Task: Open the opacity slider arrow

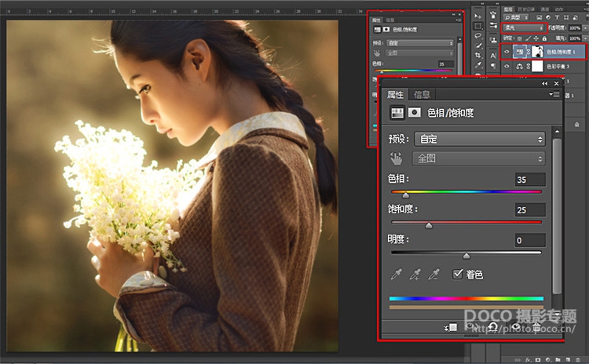Action: tap(585, 27)
